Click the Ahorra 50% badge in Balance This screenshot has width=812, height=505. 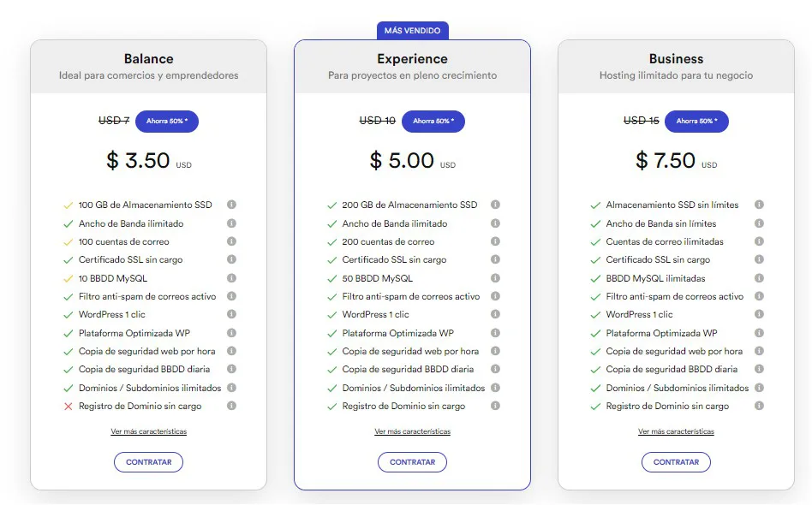[x=168, y=121]
